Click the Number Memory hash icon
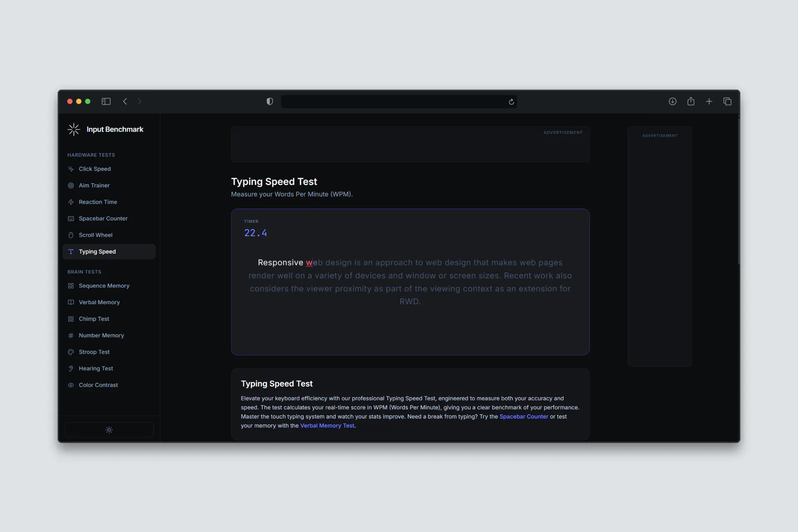Screen dimensions: 798x532 click(71, 336)
